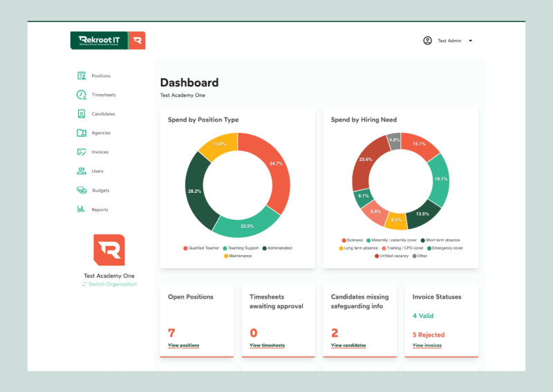The width and height of the screenshot is (553, 392).
Task: Follow the View candidates link
Action: 348,345
